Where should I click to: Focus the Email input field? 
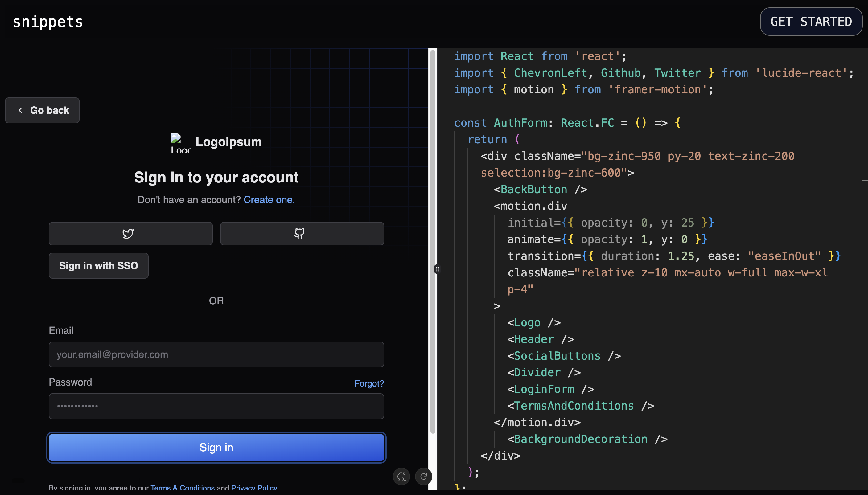pos(216,354)
